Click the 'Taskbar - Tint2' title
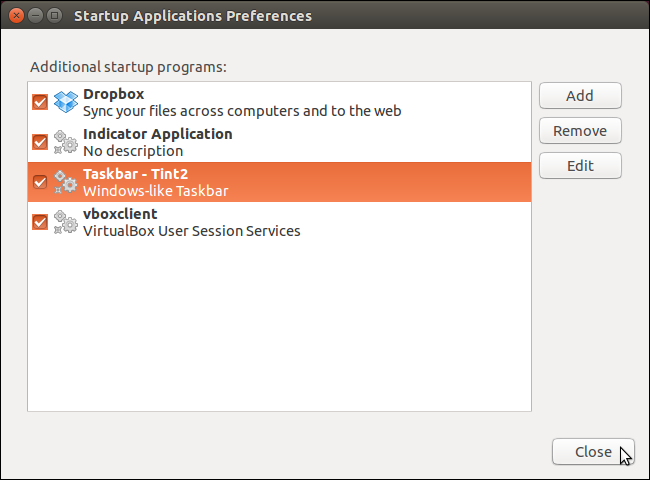The width and height of the screenshot is (650, 480). point(136,174)
